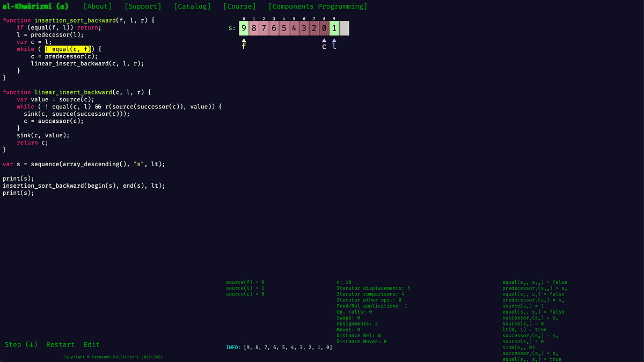Click the Step button to advance execution

point(13,344)
